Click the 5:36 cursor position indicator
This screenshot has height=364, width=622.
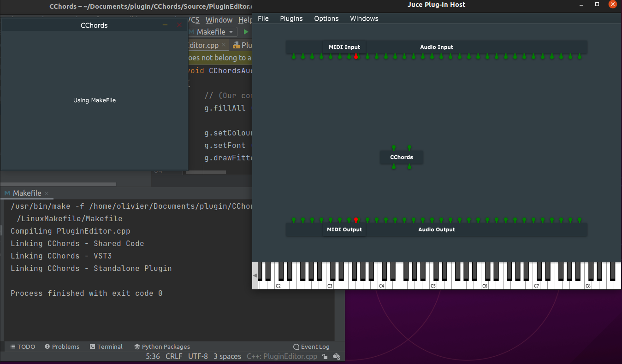click(153, 356)
